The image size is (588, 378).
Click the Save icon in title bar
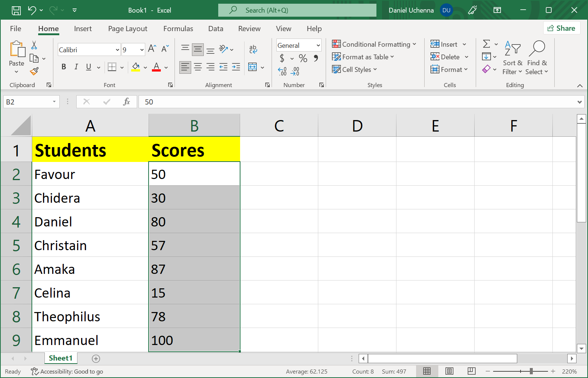pyautogui.click(x=16, y=10)
